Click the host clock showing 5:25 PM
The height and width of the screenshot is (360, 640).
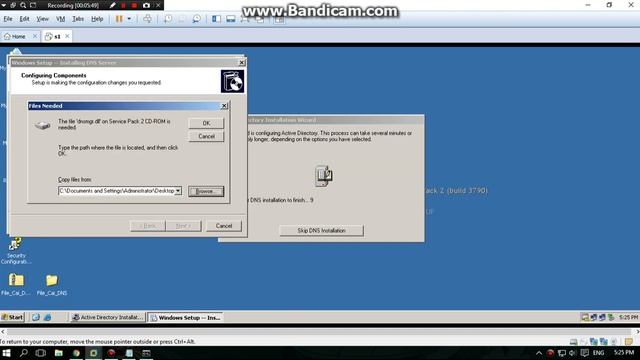624,353
